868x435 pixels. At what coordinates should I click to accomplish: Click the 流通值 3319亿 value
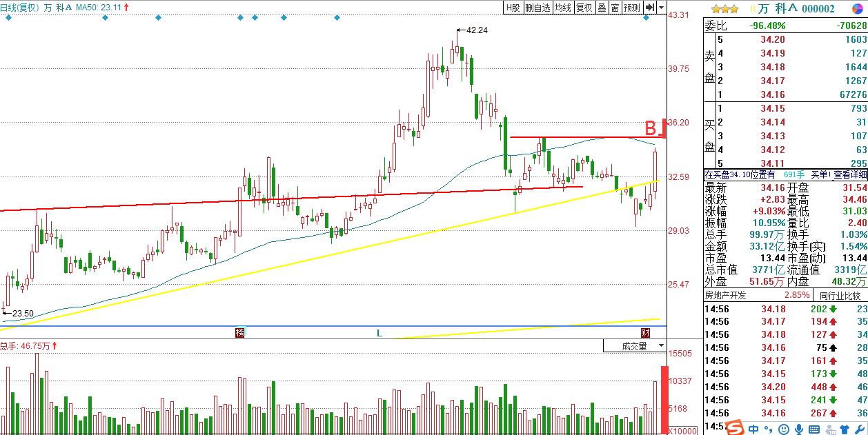coord(851,270)
